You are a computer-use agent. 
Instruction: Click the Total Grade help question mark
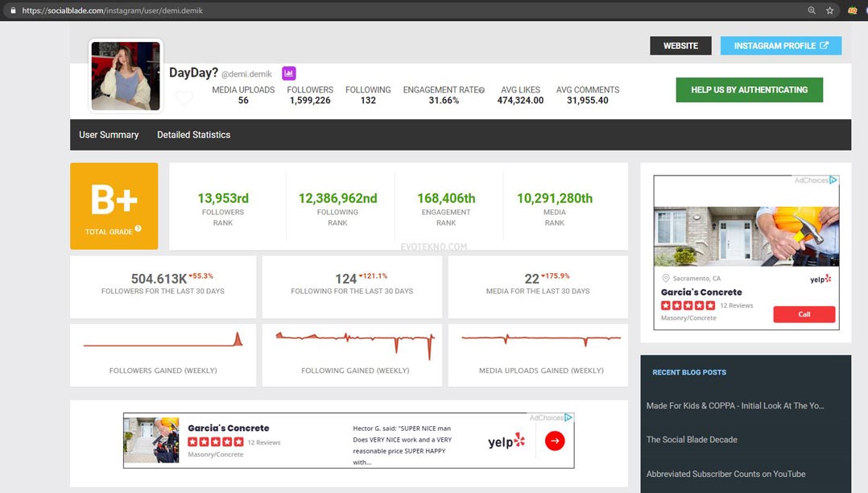138,228
